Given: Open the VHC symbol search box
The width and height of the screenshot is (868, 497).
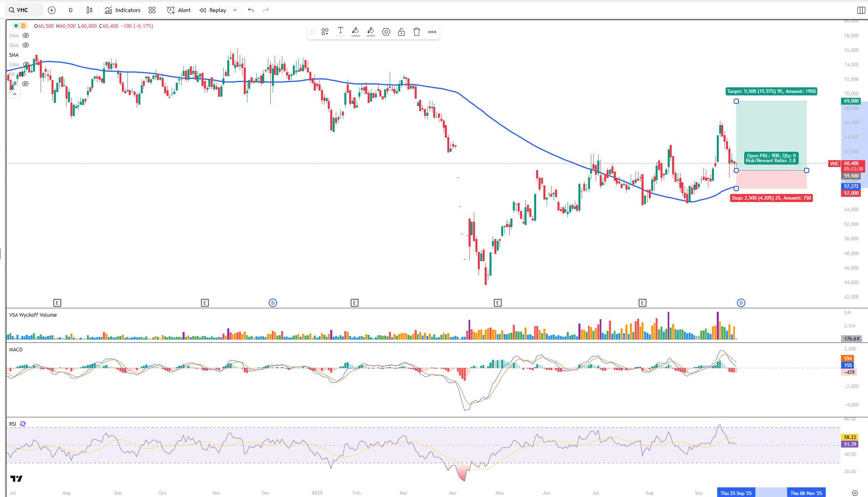Looking at the screenshot, I should click(23, 10).
